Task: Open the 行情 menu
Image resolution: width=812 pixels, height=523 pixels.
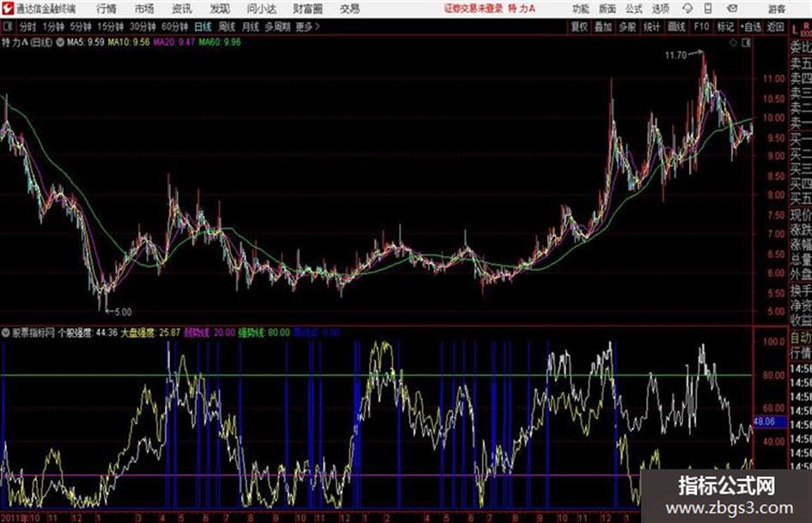Action: coord(107,9)
